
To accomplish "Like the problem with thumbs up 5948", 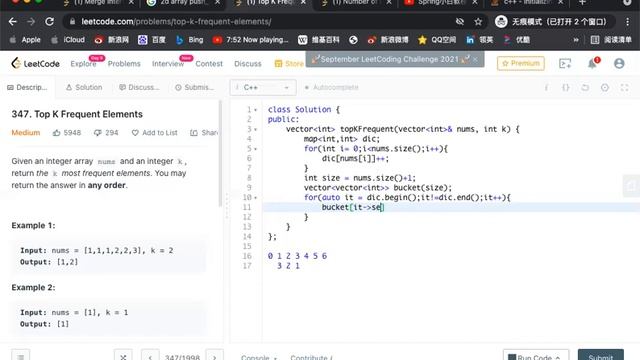I will coord(67,133).
